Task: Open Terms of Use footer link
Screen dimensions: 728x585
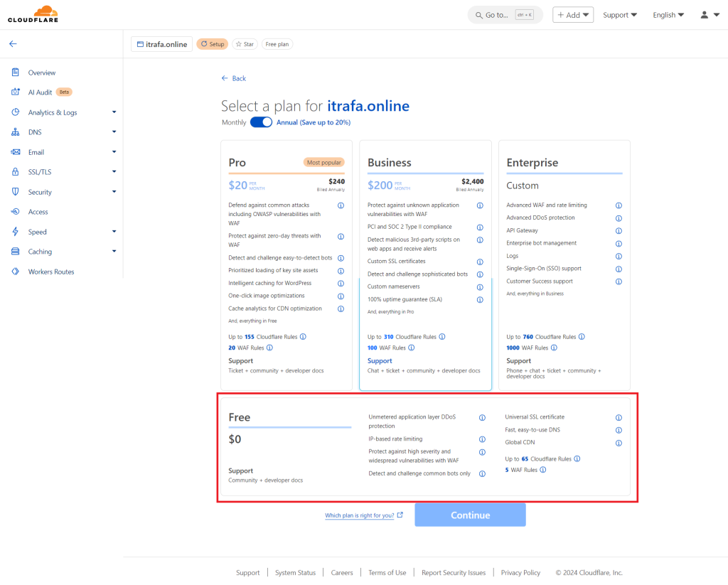Action: [387, 572]
